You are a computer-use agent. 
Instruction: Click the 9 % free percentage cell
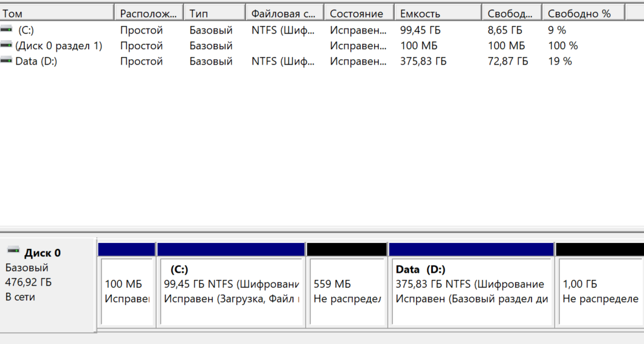pyautogui.click(x=556, y=30)
